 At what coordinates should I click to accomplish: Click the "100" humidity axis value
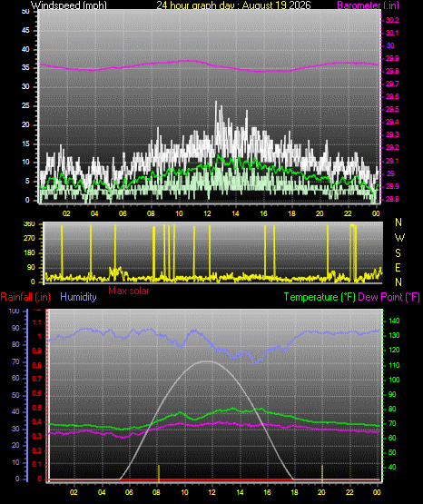(x=15, y=311)
